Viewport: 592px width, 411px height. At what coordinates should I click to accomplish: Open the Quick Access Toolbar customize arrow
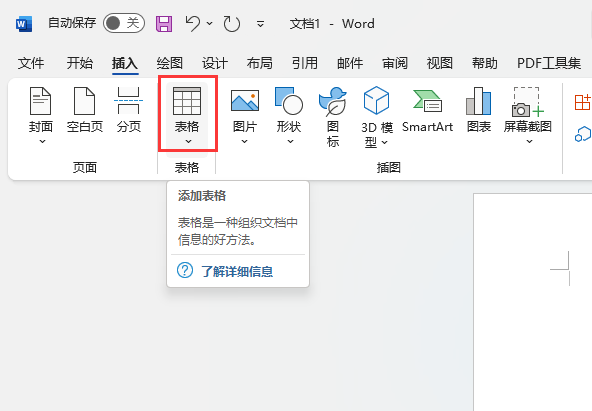[x=260, y=24]
